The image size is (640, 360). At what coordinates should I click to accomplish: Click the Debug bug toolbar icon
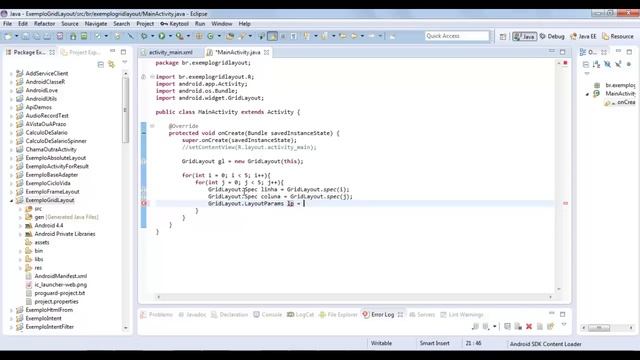[x=144, y=36]
